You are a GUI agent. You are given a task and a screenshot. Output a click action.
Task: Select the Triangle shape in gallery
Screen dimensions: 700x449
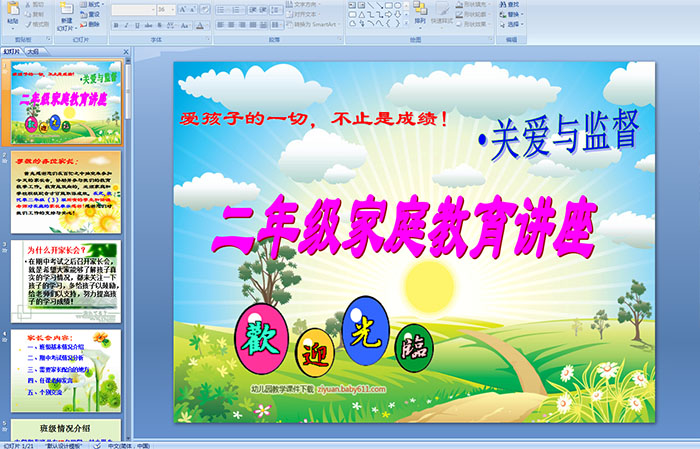[361, 14]
